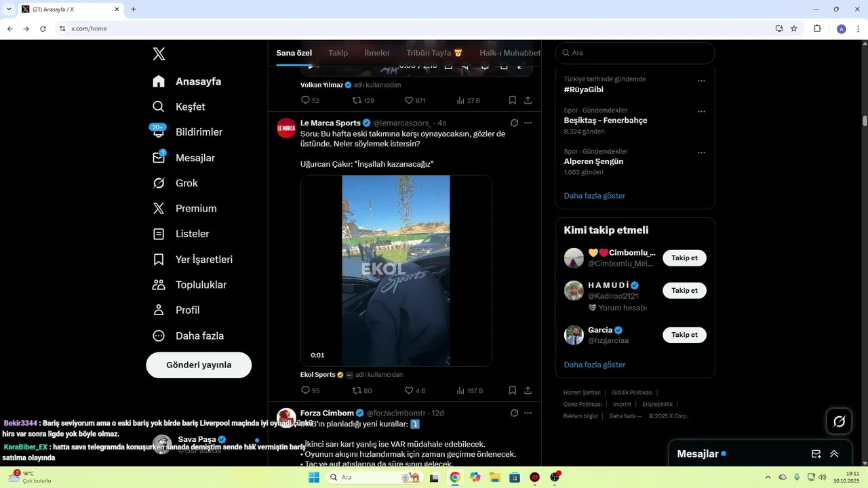
Task: Open Chrome from taskbar
Action: (x=455, y=477)
